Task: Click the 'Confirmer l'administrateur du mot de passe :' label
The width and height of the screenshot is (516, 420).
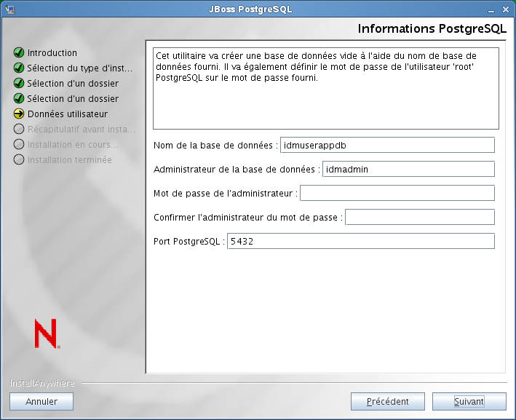Action: click(248, 218)
